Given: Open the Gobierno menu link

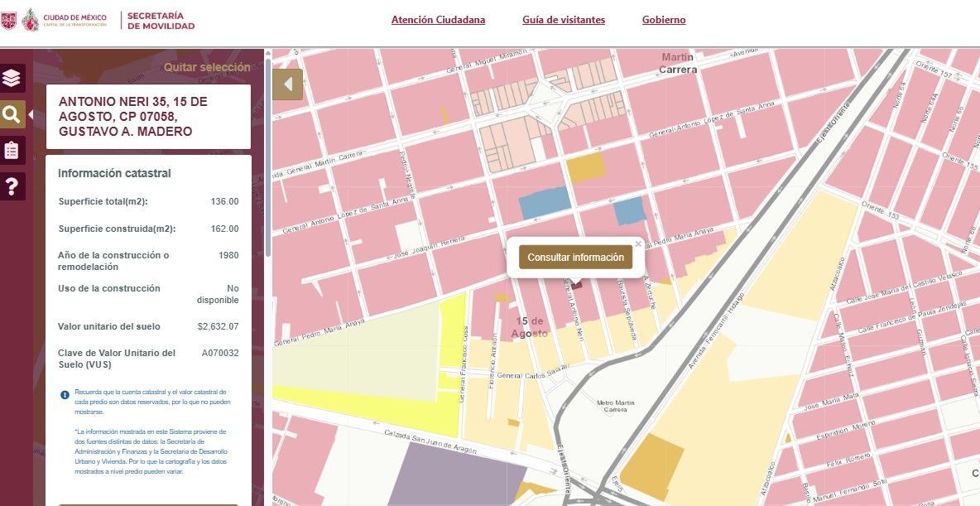Looking at the screenshot, I should tap(664, 20).
